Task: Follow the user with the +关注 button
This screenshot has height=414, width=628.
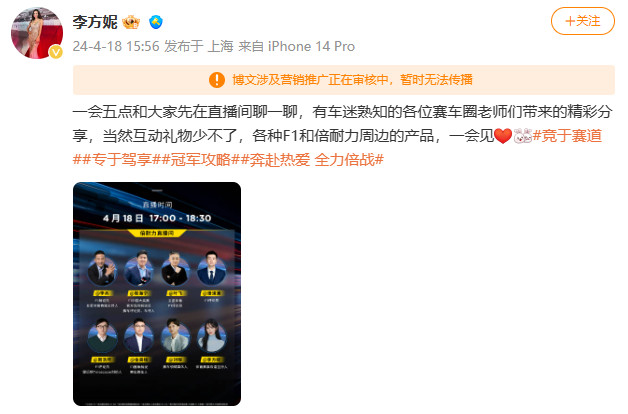Action: coord(583,21)
